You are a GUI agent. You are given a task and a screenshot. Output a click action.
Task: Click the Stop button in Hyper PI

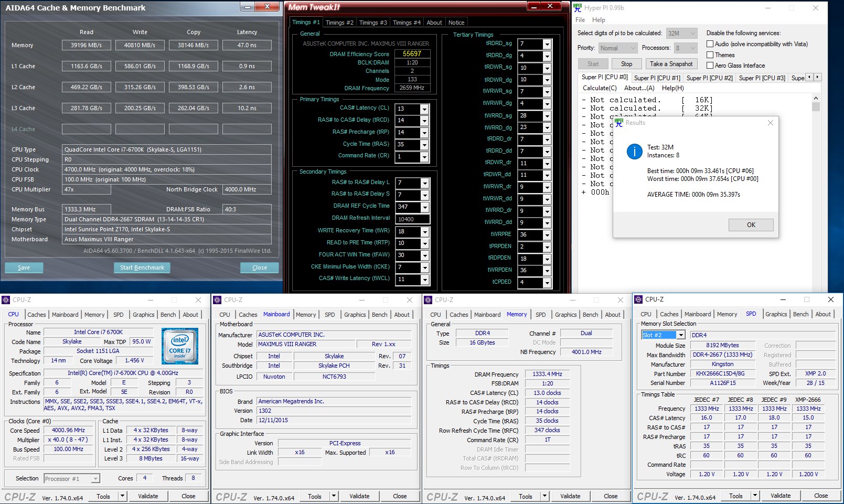(x=626, y=64)
